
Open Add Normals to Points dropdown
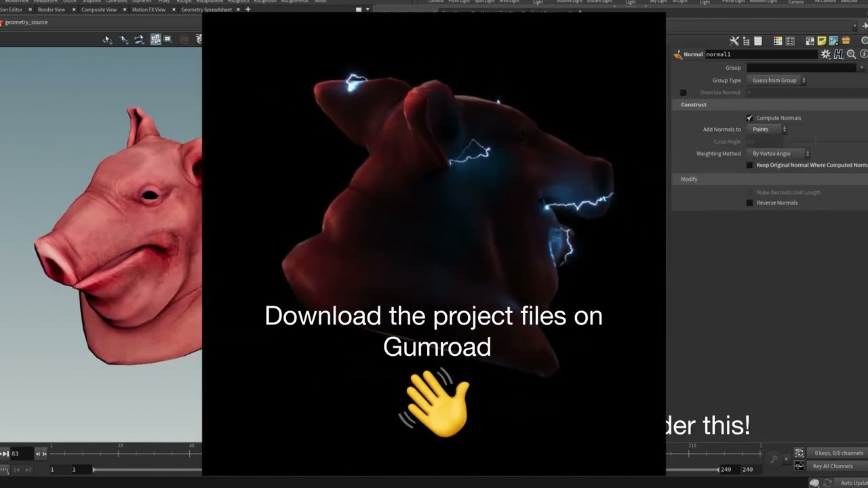click(767, 129)
